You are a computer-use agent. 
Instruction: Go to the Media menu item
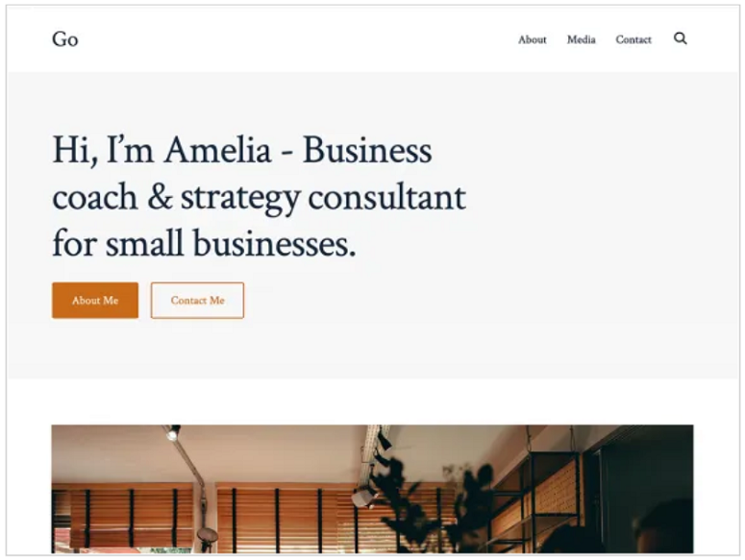[581, 40]
